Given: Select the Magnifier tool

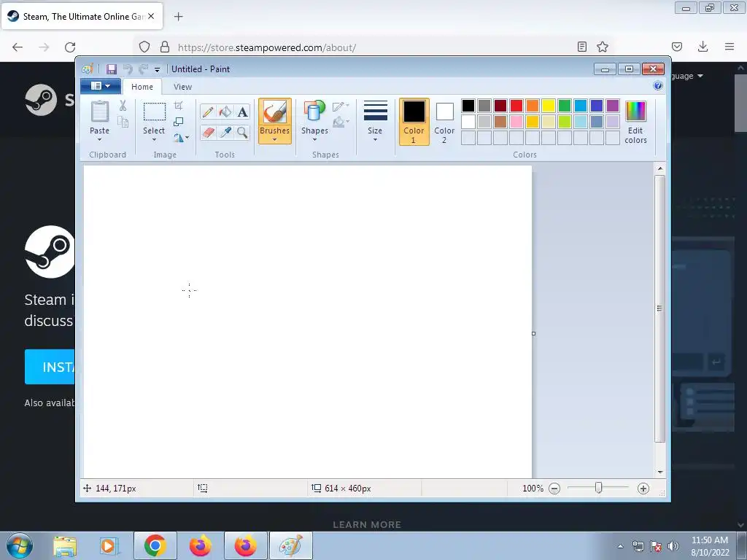Looking at the screenshot, I should [x=242, y=132].
